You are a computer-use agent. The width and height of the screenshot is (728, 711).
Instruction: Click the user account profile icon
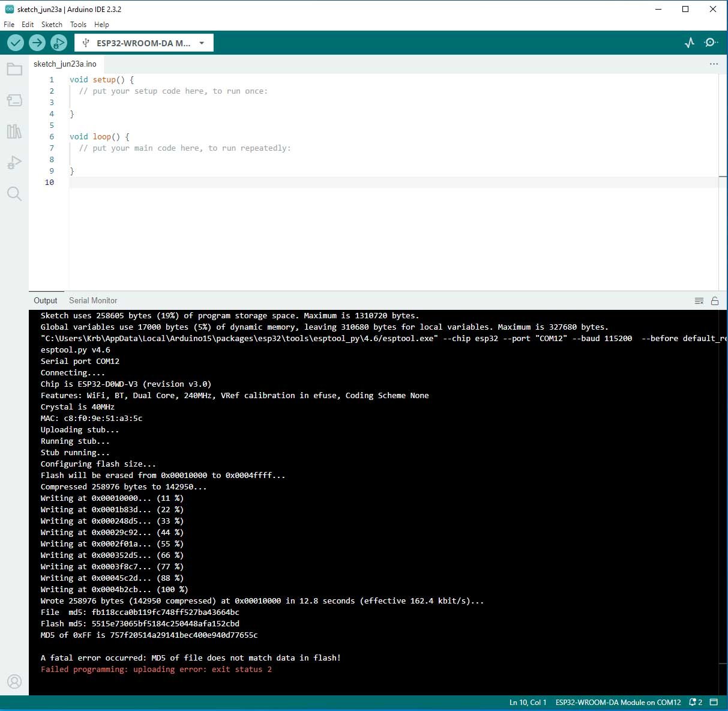(14, 682)
